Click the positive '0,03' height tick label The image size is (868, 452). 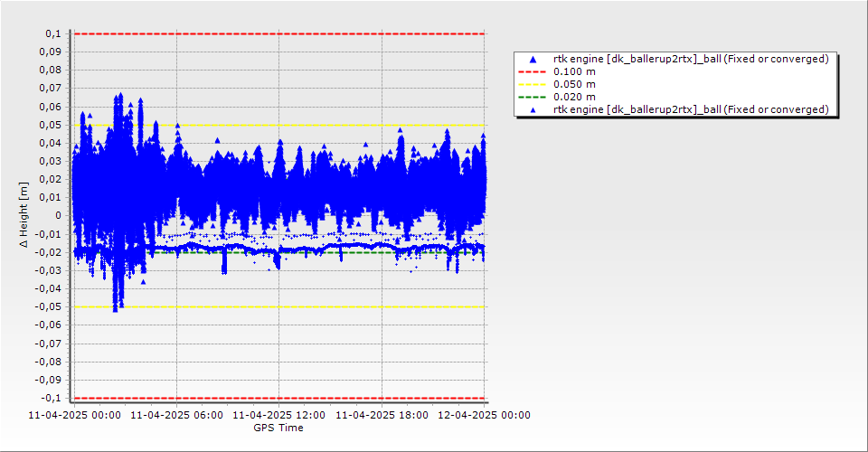(51, 162)
